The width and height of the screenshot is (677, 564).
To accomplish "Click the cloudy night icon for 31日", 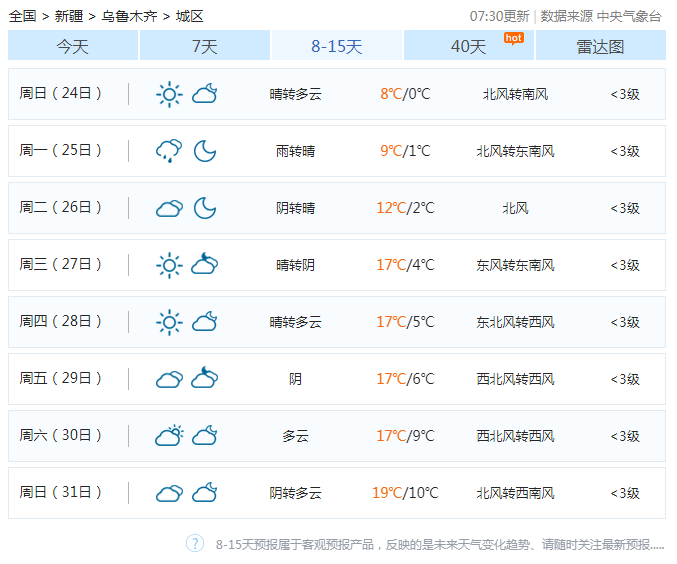I will [205, 493].
